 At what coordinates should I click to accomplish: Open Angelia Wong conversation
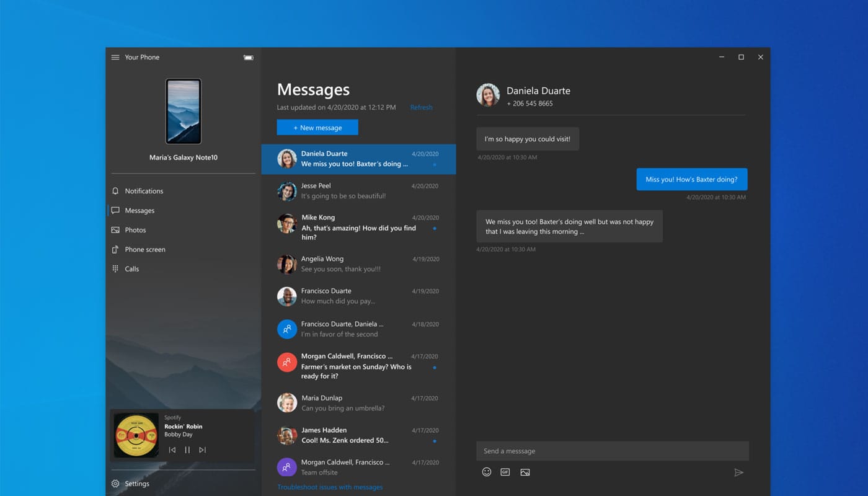tap(358, 264)
